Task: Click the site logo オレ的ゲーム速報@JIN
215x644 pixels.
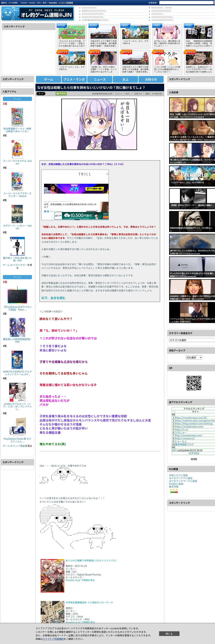Action: [38, 14]
